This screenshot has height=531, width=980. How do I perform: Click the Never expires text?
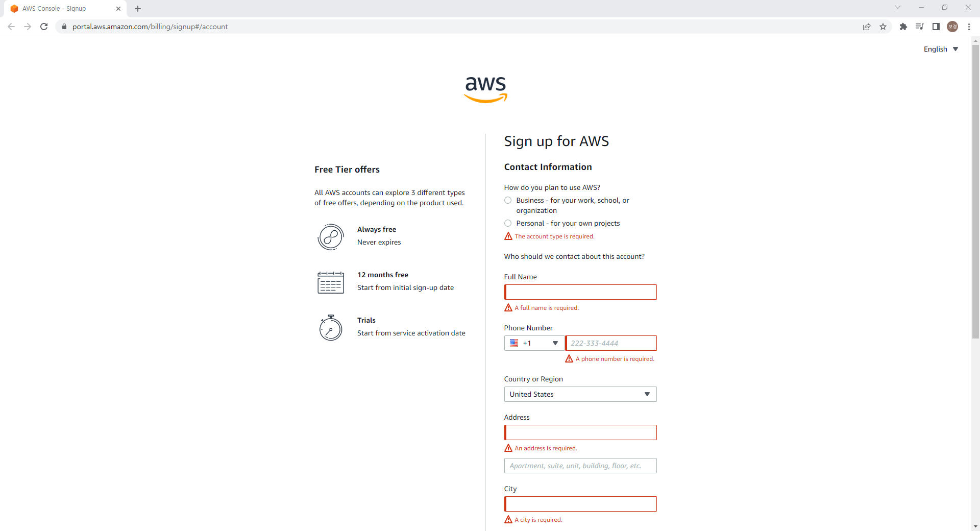click(379, 242)
